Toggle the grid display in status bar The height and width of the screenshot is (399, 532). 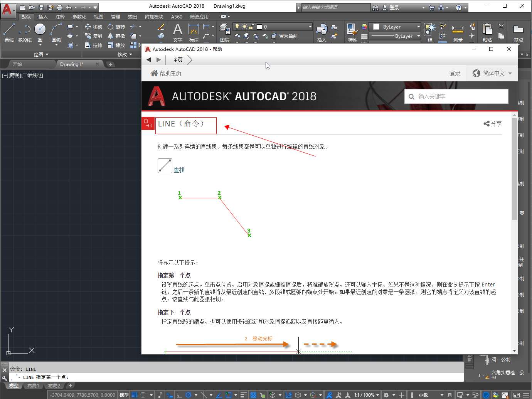pyautogui.click(x=135, y=395)
